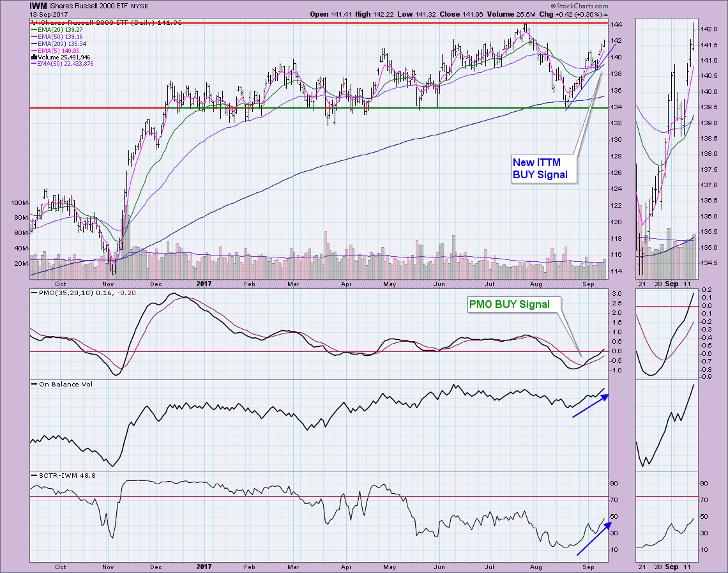Image resolution: width=728 pixels, height=573 pixels.
Task: Click the New ITTM BUY Signal annotation
Action: pos(540,168)
